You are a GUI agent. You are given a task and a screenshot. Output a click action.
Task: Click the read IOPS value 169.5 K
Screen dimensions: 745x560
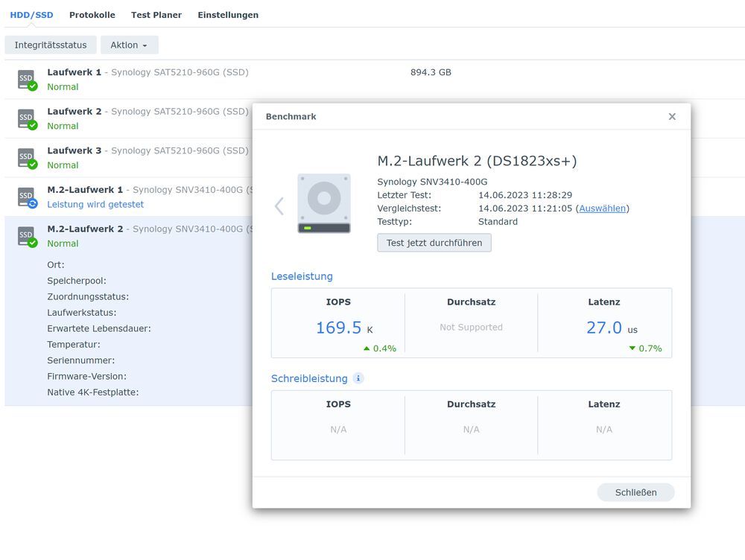344,328
